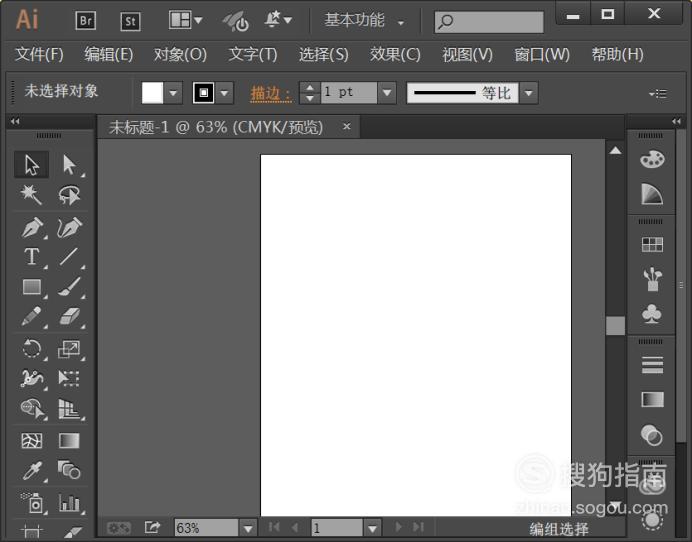692x542 pixels.
Task: Select the Shape Builder tool
Action: point(33,409)
